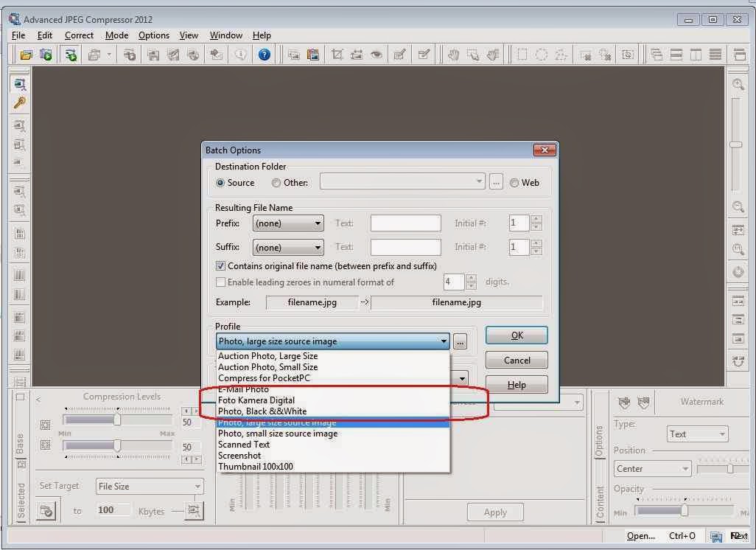Click the crop tool toolbar icon
The height and width of the screenshot is (550, 756).
coord(337,55)
